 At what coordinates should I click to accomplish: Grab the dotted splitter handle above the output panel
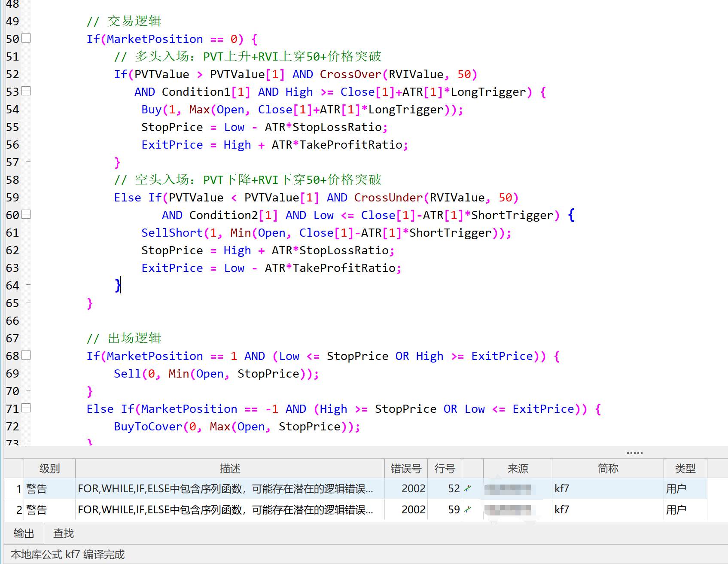634,453
